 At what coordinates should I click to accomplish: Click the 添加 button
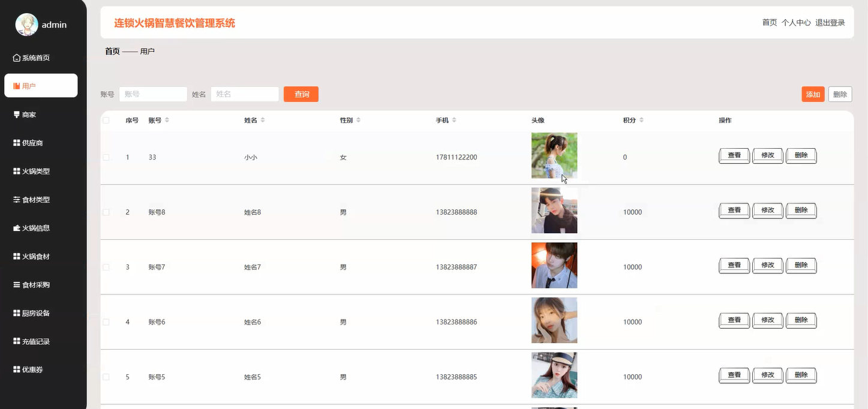(813, 94)
